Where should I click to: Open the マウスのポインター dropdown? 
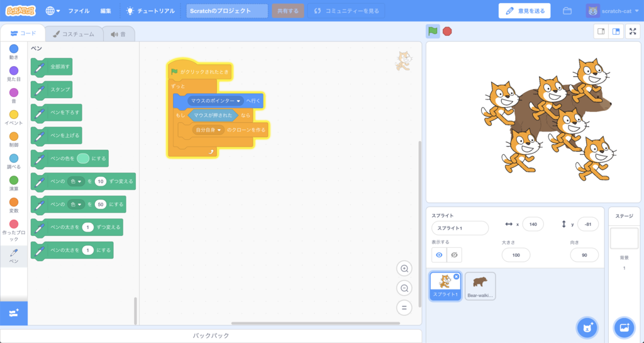tap(216, 101)
